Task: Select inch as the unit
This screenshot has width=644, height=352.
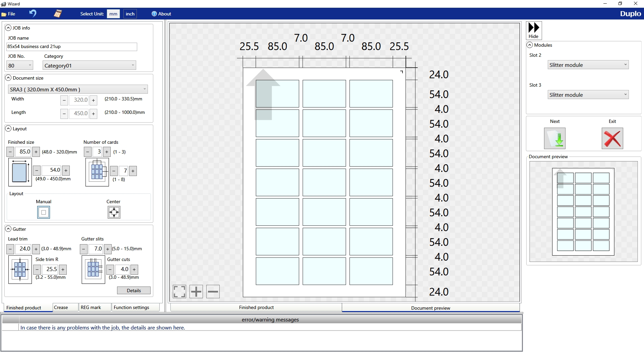Action: pos(130,14)
